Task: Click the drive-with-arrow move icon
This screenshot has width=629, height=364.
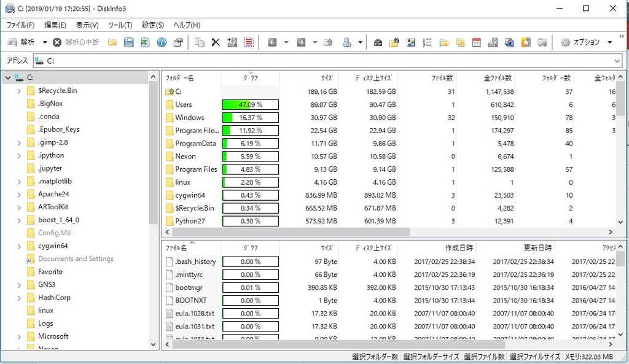Action: pyautogui.click(x=232, y=42)
